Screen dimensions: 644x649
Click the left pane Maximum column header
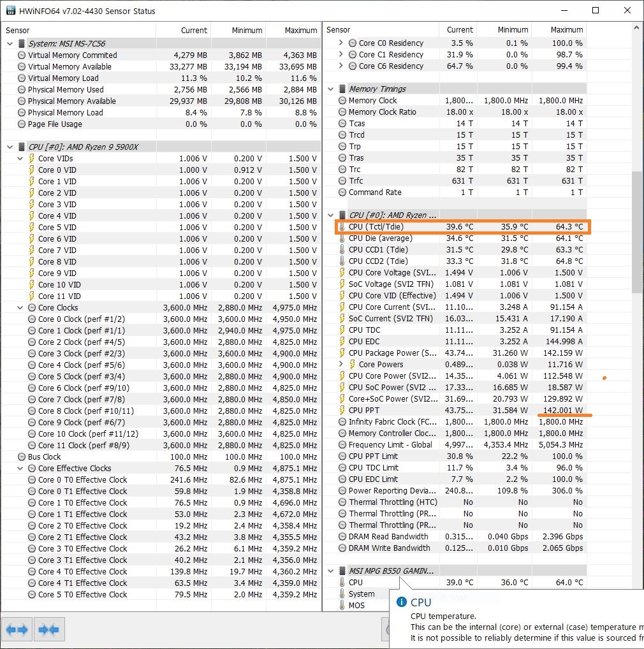pyautogui.click(x=293, y=30)
